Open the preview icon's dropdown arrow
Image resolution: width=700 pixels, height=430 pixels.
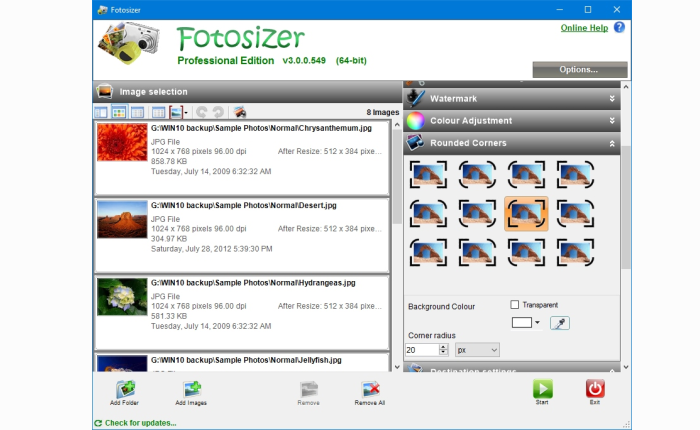[x=186, y=113]
